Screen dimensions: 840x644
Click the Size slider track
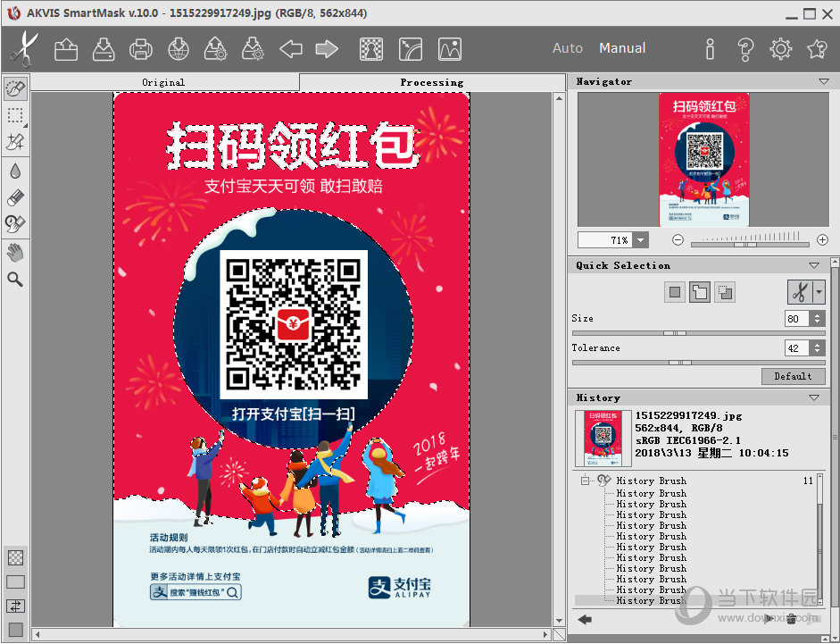coord(699,333)
